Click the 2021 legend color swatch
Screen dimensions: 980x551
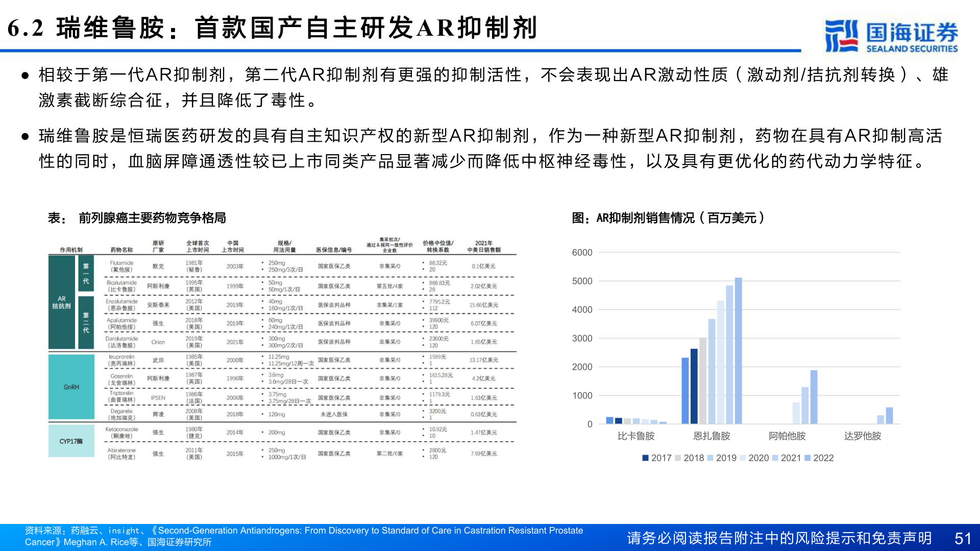[x=775, y=458]
